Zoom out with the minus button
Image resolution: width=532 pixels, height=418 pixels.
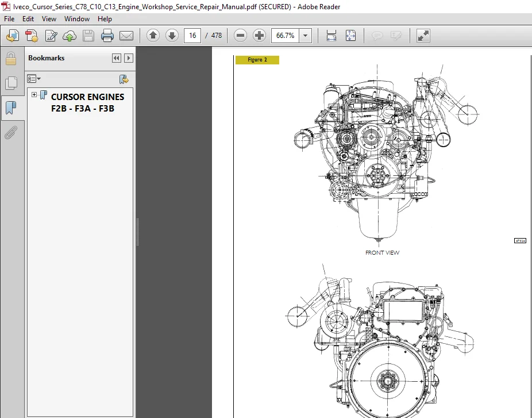(x=240, y=35)
